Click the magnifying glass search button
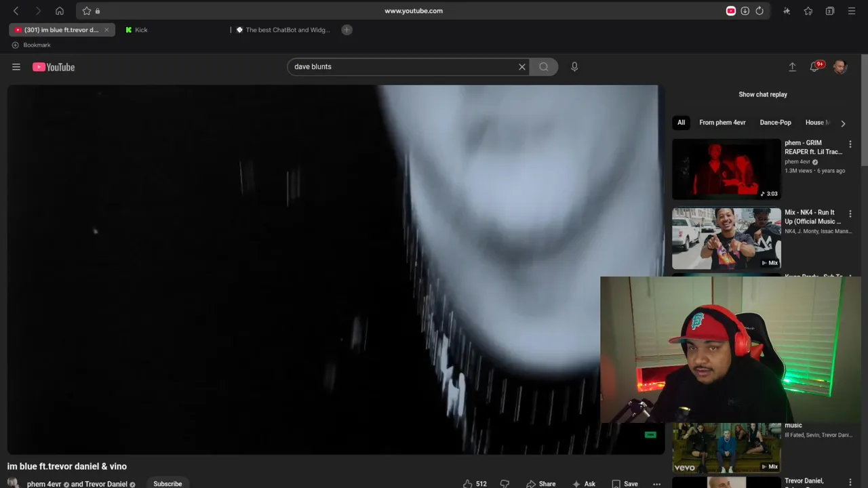Image resolution: width=868 pixels, height=488 pixels. [544, 66]
